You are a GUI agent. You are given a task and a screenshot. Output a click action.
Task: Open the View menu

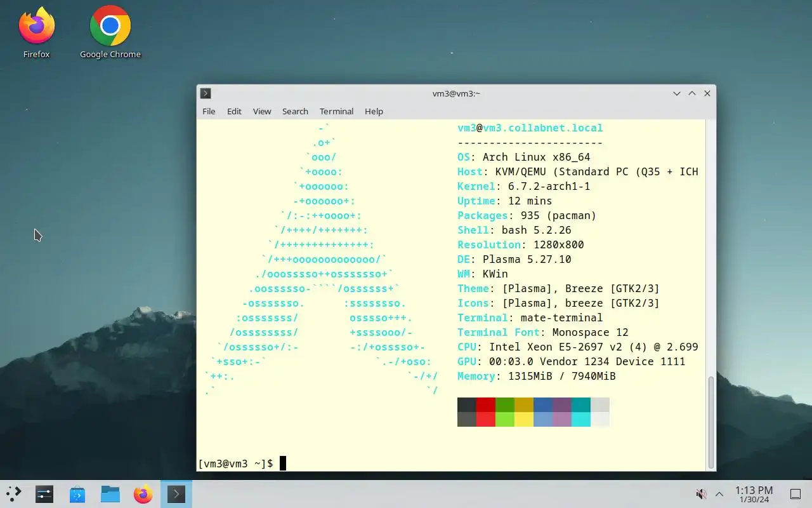click(x=262, y=111)
